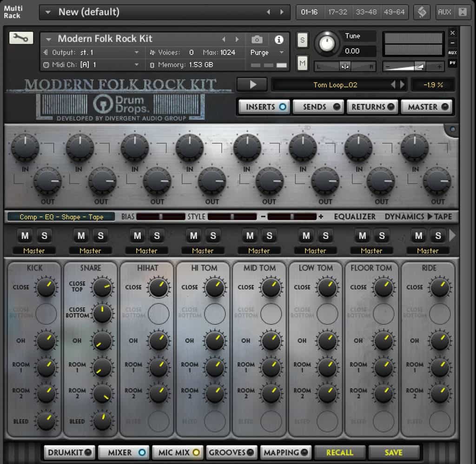
Task: Open instrument edit mode via wrench icon
Action: click(x=21, y=38)
